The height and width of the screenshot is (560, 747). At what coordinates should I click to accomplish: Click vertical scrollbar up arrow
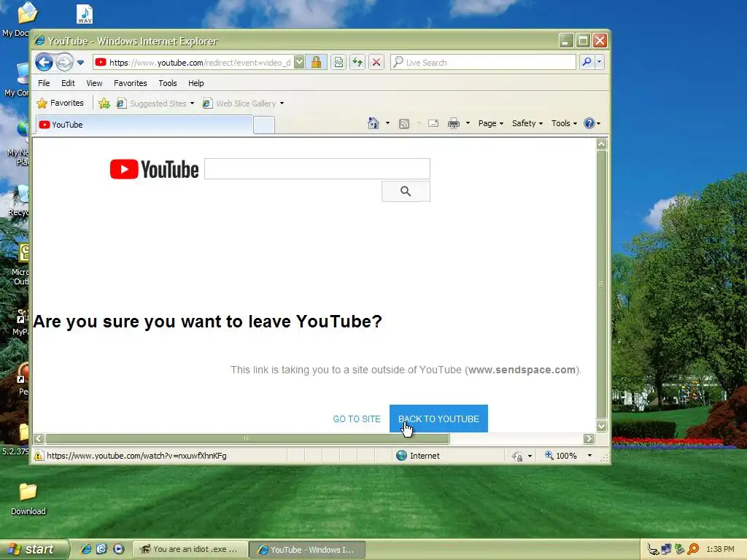(602, 144)
